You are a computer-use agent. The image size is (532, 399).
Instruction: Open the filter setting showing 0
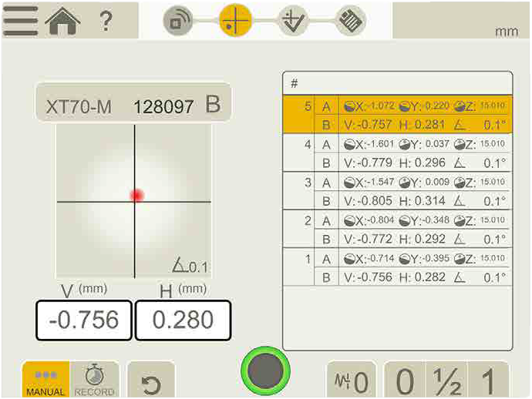351,381
